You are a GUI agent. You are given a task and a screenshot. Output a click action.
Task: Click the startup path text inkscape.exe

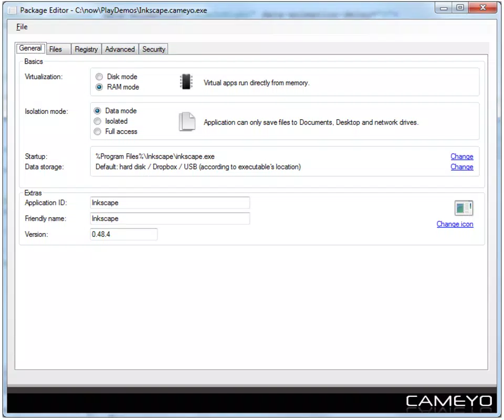pos(155,156)
